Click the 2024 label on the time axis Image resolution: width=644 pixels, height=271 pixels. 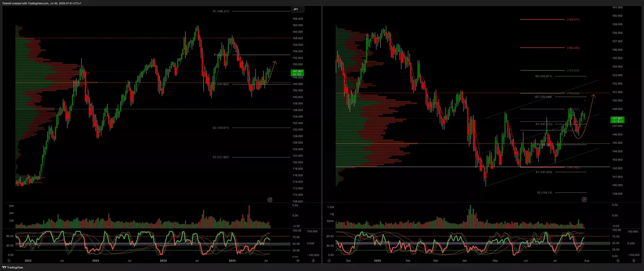click(163, 260)
